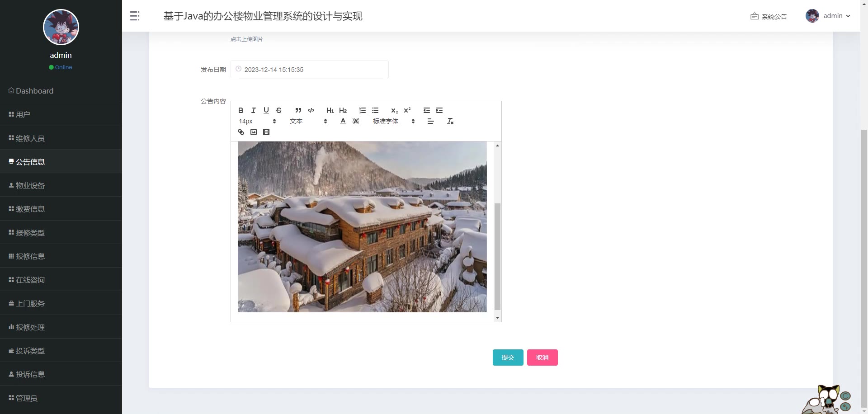Insert a video into the editor

266,132
